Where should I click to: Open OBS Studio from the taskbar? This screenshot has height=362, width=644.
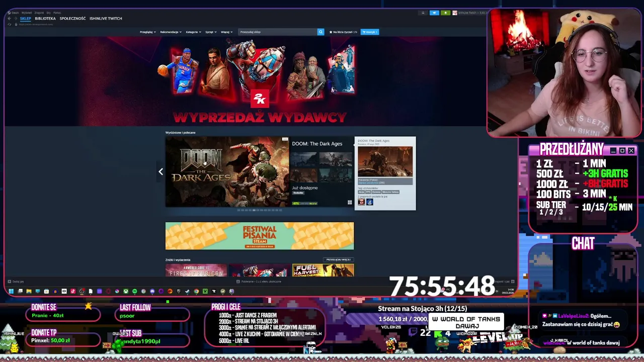point(82,291)
